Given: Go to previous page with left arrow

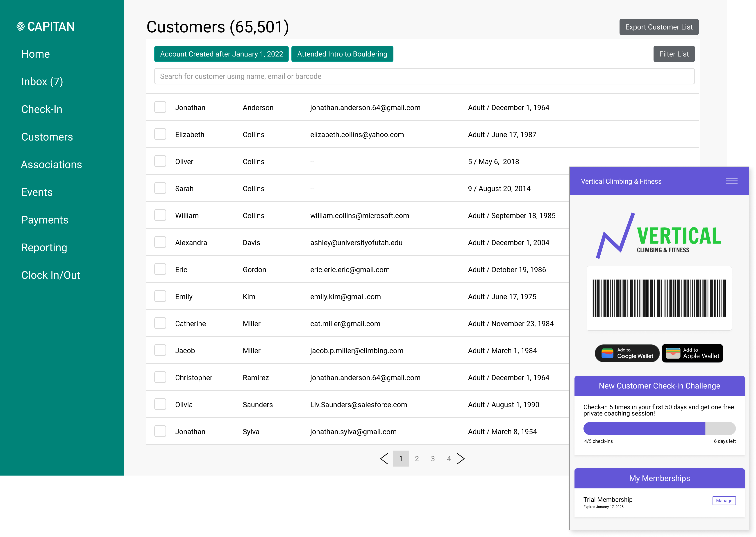Looking at the screenshot, I should click(x=384, y=459).
